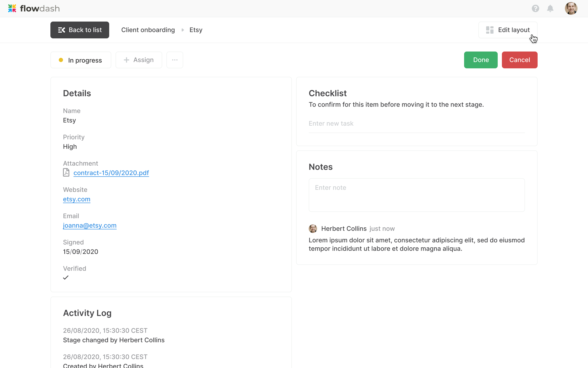Click Herbert Collins' avatar in Notes

point(313,228)
